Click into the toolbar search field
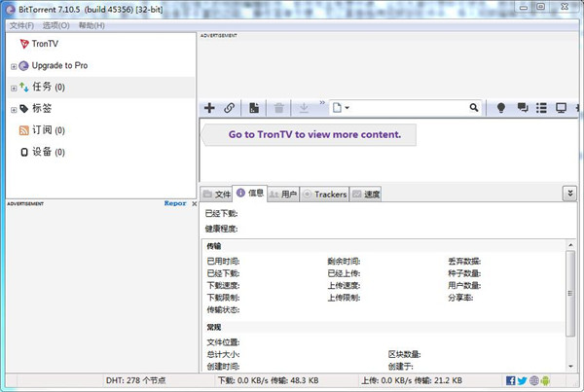The height and width of the screenshot is (392, 584). click(409, 108)
